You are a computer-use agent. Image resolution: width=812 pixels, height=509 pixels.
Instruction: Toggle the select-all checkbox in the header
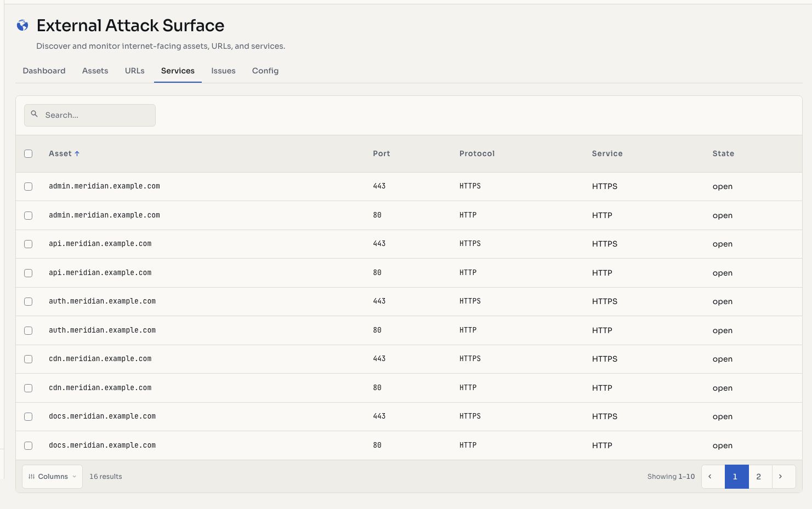pos(29,153)
